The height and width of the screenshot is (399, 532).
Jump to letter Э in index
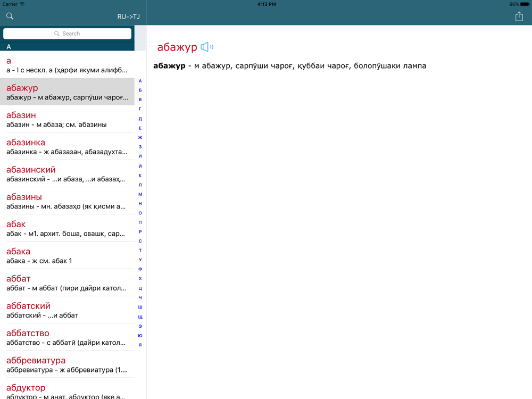coord(140,326)
